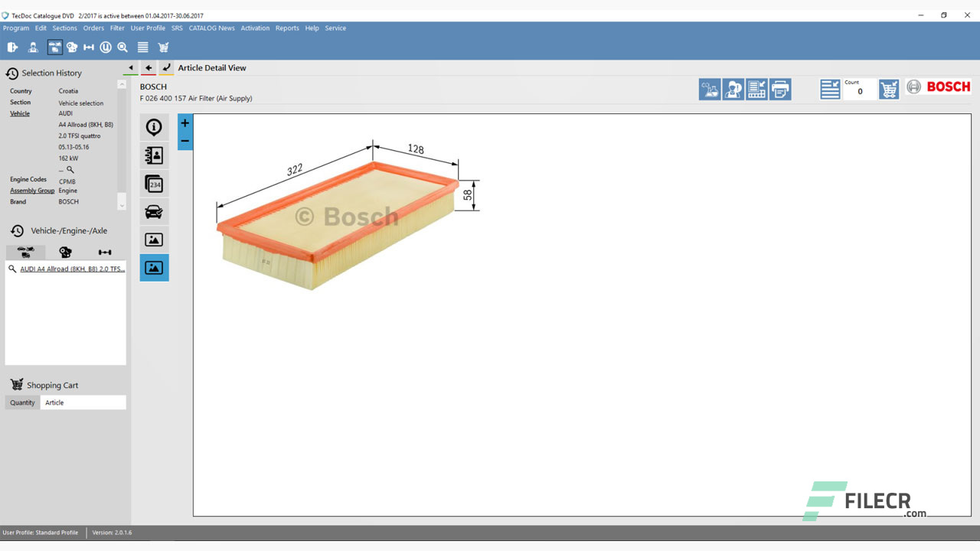
Task: Click the Bosch brand logo
Action: 938,87
